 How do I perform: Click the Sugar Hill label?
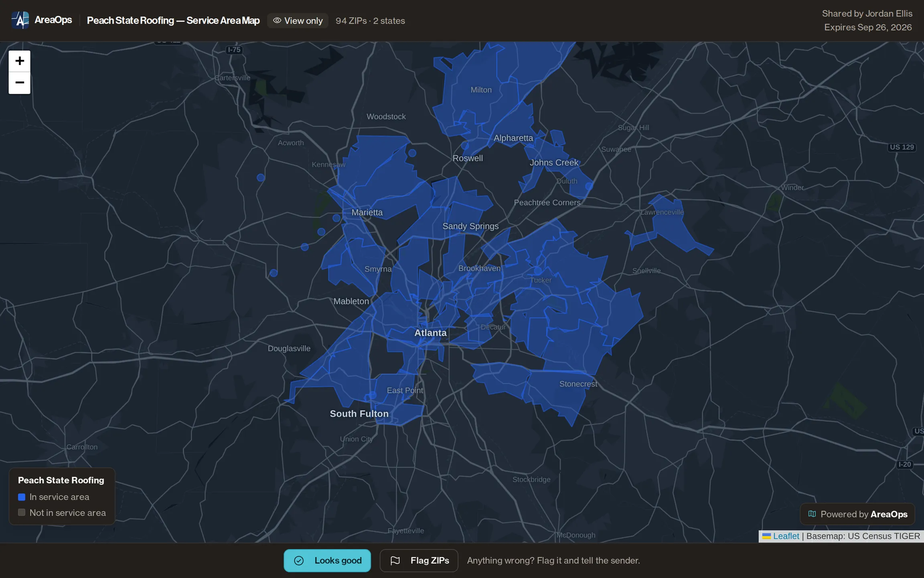(x=633, y=128)
